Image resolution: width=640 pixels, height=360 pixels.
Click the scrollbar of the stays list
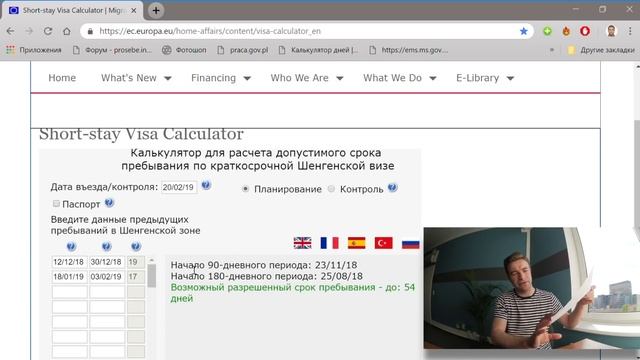[152, 276]
